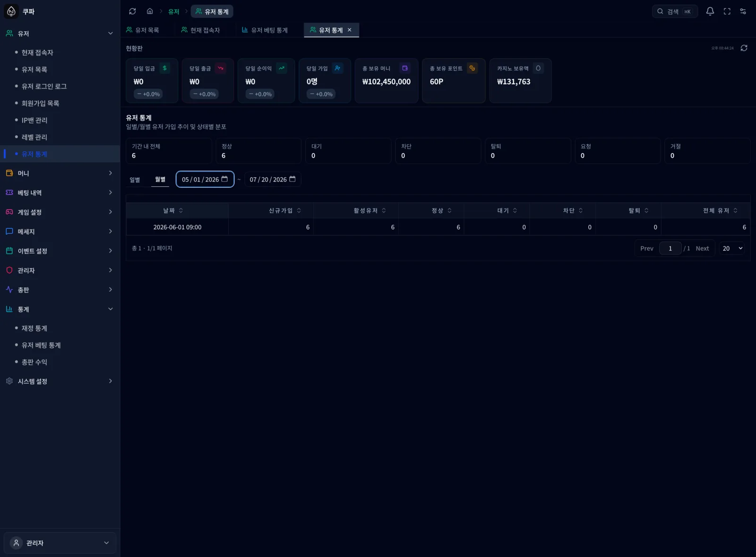Open calendar picker on end date 07/20/2026
The width and height of the screenshot is (756, 557).
point(292,179)
